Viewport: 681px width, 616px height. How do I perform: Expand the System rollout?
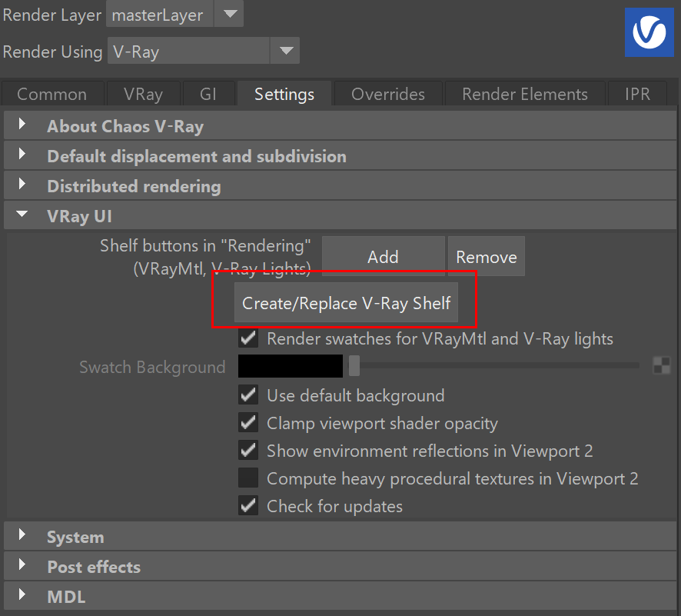(340, 537)
